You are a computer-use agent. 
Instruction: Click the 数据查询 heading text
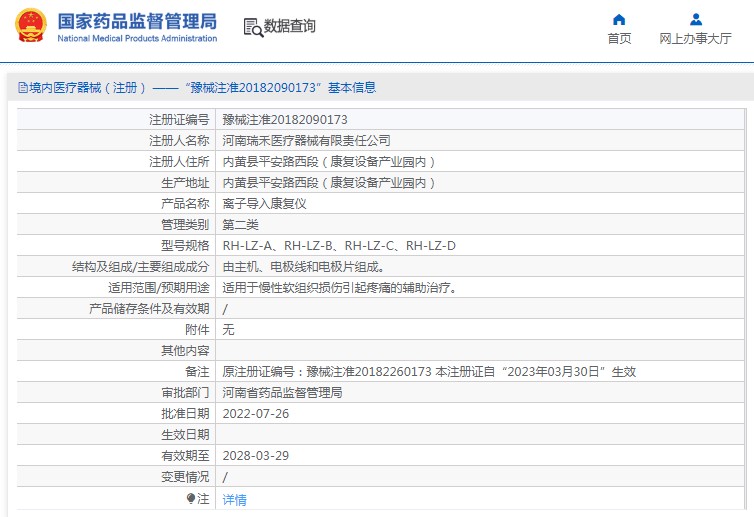tap(289, 26)
